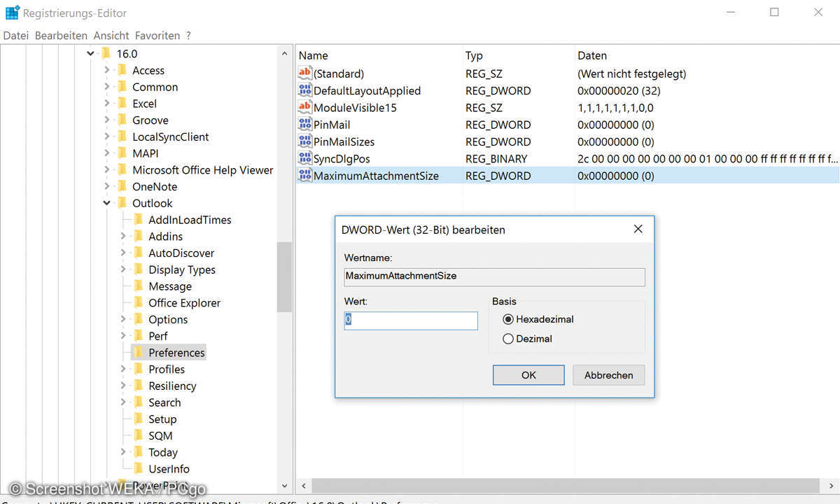
Task: Close the DWORD-Wert bearbeiten dialog
Action: [x=638, y=229]
